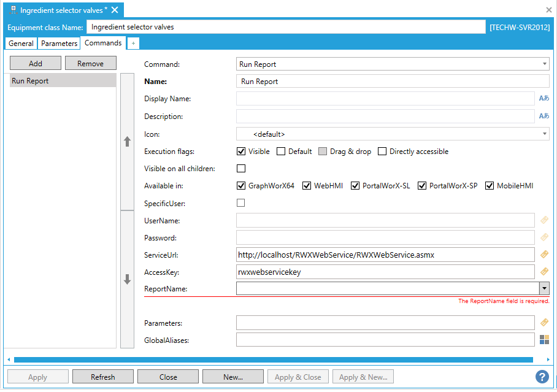This screenshot has width=557, height=392.
Task: Move command down with the down arrow
Action: point(128,280)
